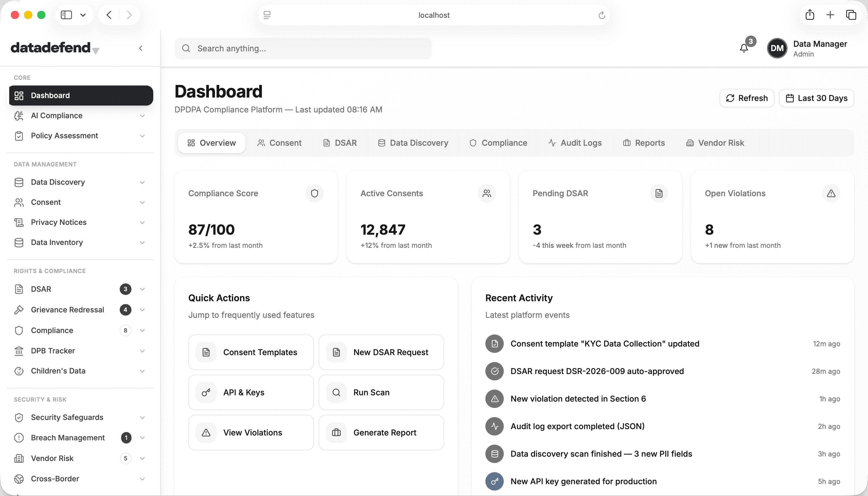This screenshot has height=496, width=868.
Task: Switch to the Consent tab
Action: coord(280,143)
